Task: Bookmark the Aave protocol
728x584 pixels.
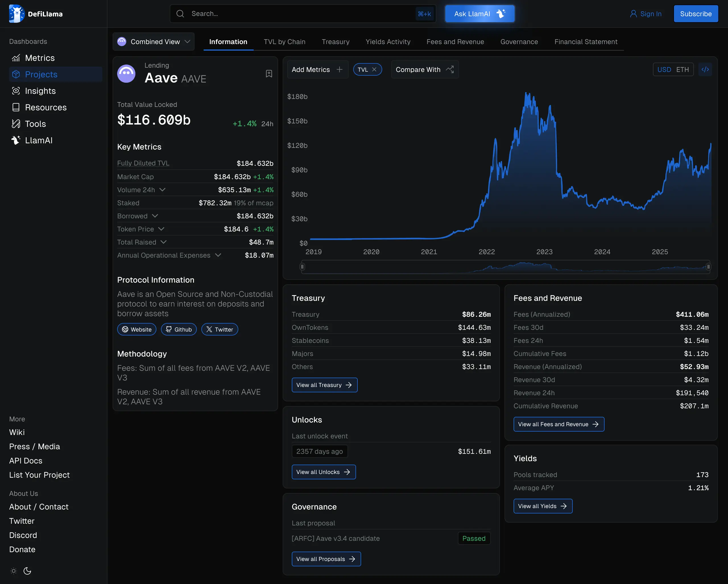Action: 269,74
